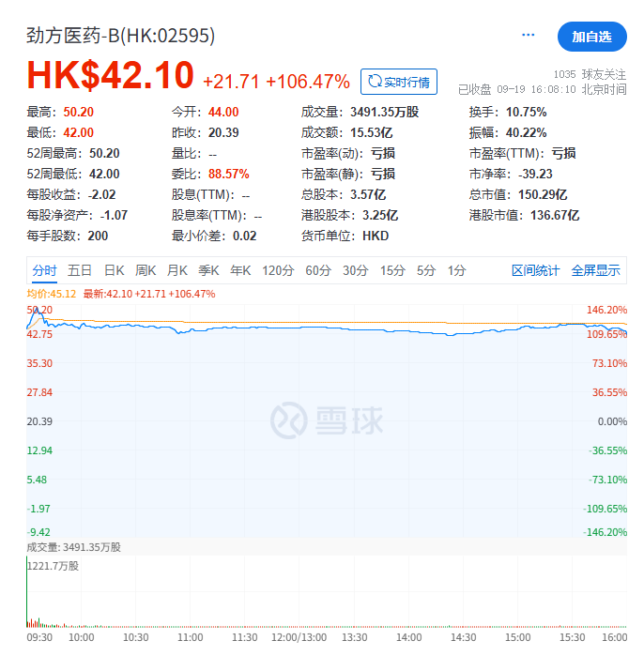
Task: Click the 14:00 marker on the time axis
Action: coord(408,637)
